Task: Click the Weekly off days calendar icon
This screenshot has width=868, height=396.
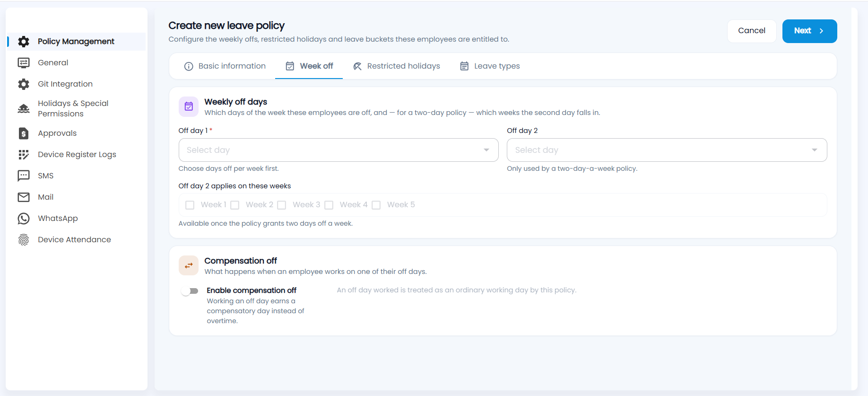Action: [189, 106]
